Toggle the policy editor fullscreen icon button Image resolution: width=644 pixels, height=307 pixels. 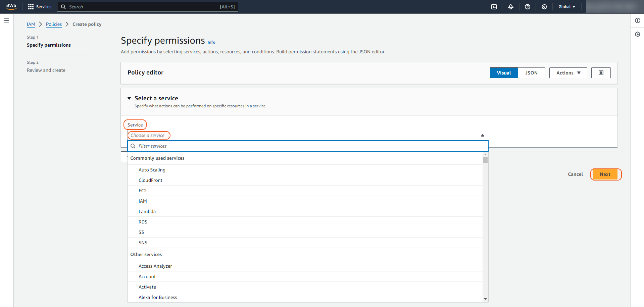coord(601,73)
